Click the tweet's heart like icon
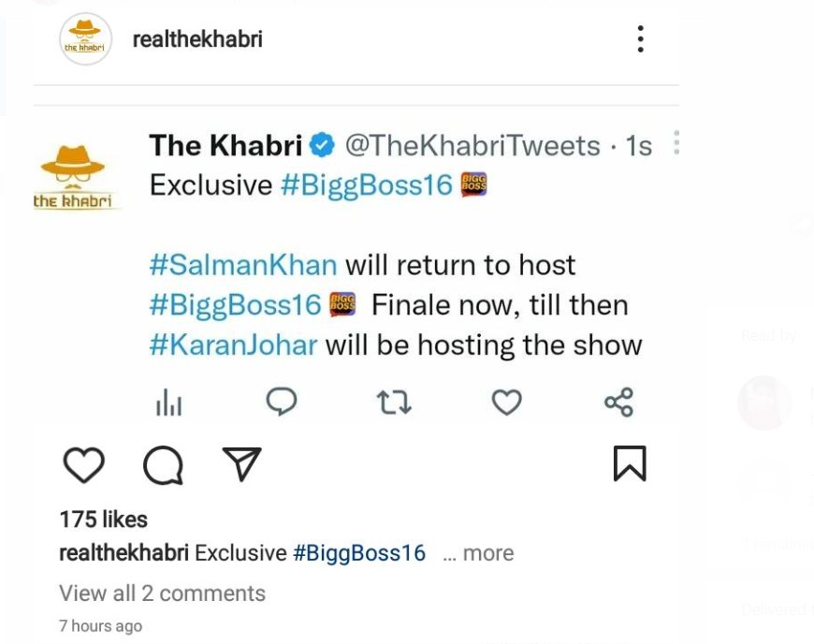Image resolution: width=814 pixels, height=644 pixels. click(506, 402)
